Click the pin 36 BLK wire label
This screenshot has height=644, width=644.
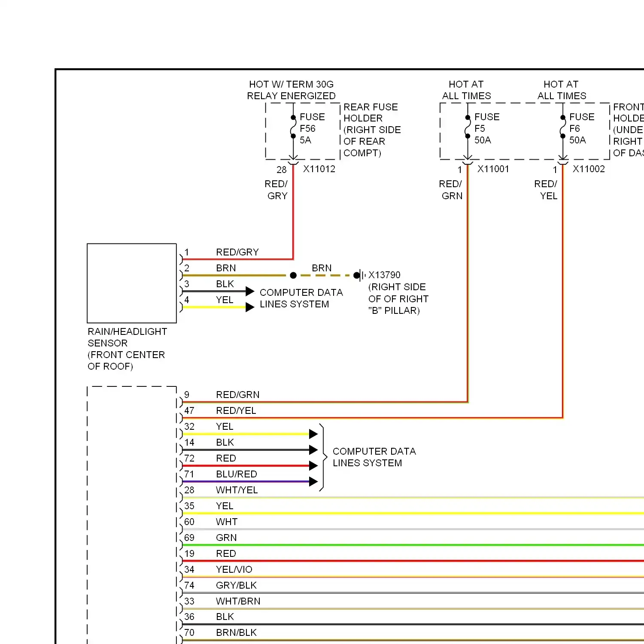tap(225, 617)
